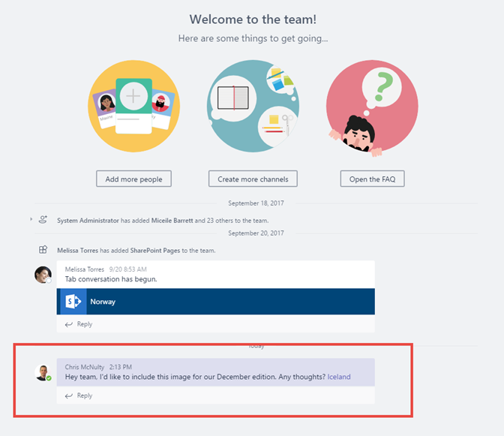Click the Create more channels button
This screenshot has height=436, width=504.
tap(253, 179)
